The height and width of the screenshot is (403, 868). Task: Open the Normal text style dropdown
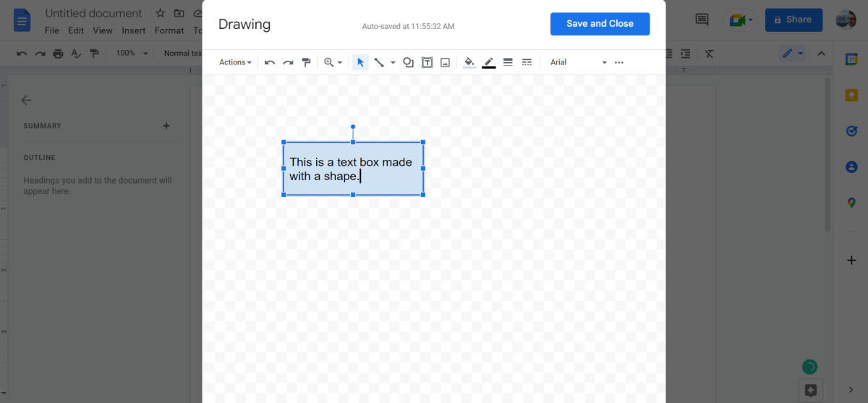pos(182,54)
